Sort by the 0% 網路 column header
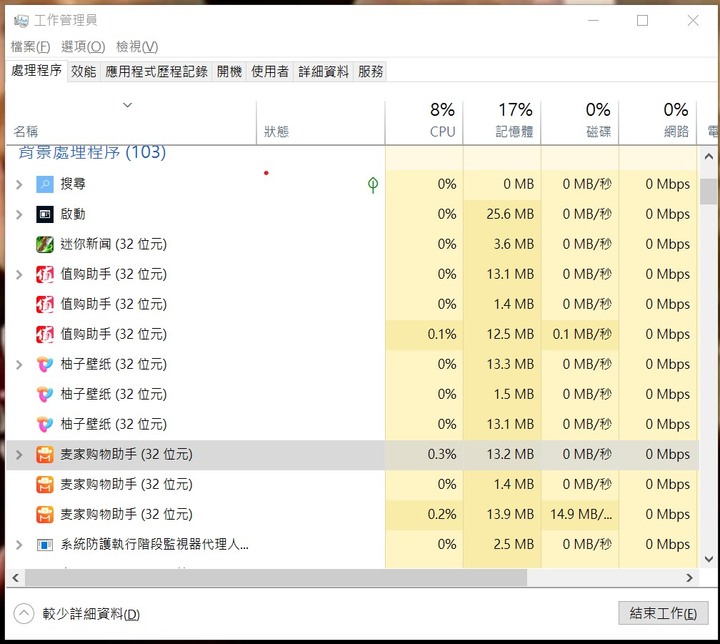This screenshot has width=720, height=644. click(658, 122)
